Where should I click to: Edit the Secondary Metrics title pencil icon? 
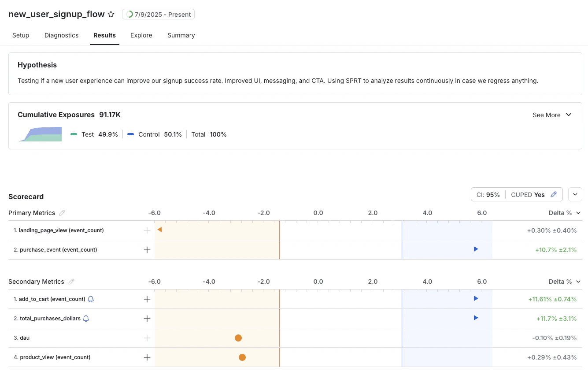point(71,282)
